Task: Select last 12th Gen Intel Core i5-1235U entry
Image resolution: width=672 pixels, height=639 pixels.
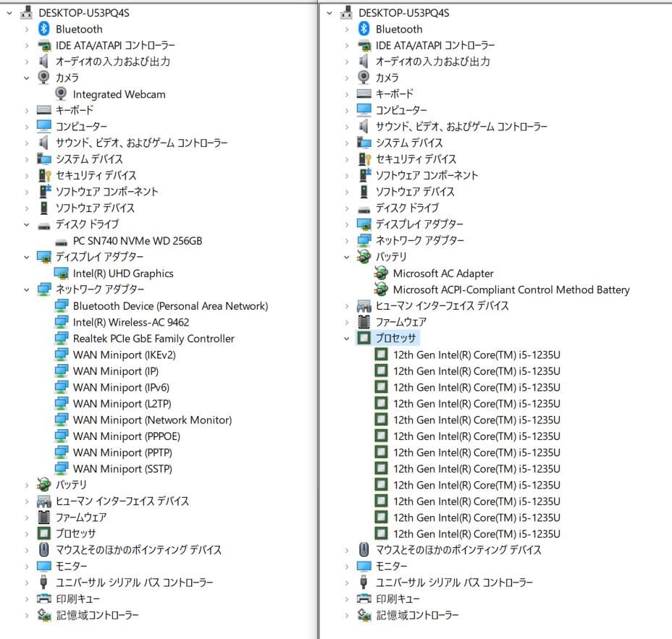Action: (x=476, y=533)
